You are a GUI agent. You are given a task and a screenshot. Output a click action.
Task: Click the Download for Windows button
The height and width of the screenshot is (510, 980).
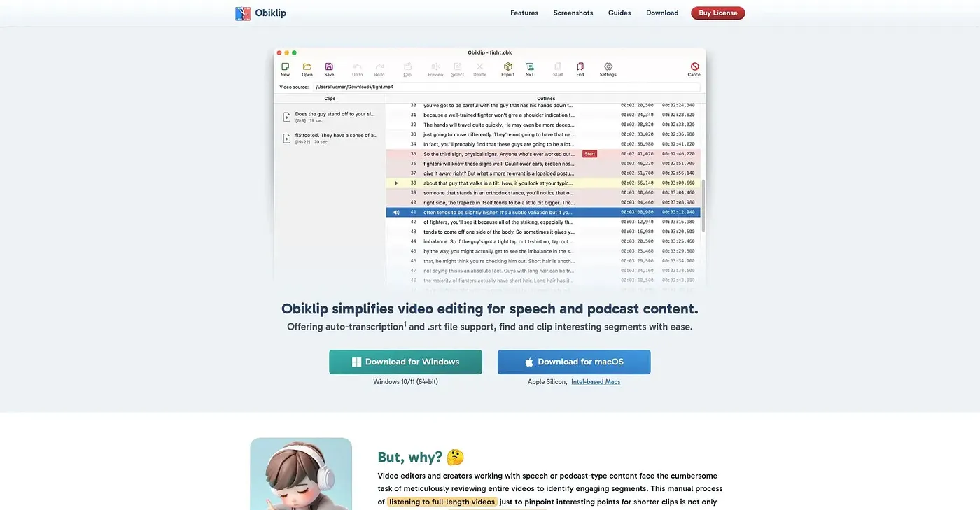tap(406, 362)
